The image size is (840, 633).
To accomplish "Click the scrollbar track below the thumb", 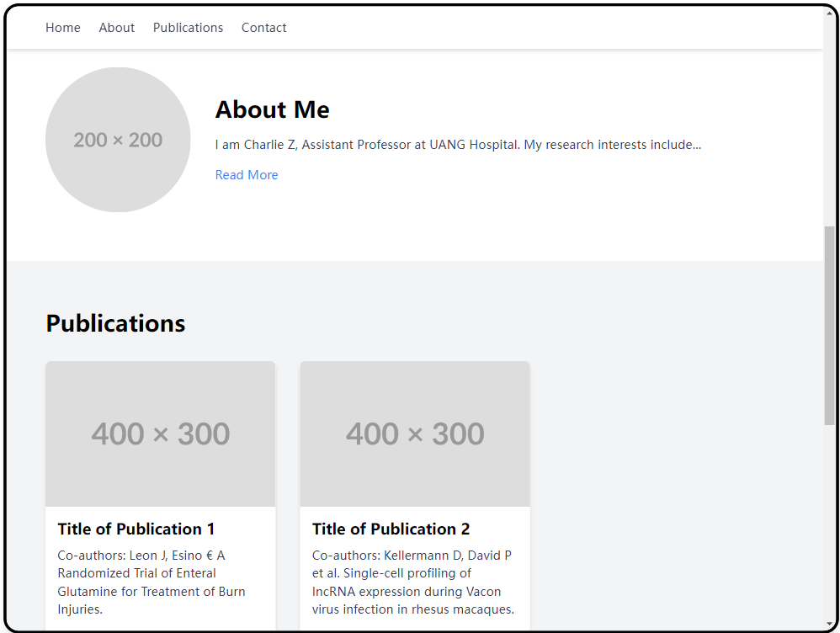I will tap(829, 522).
